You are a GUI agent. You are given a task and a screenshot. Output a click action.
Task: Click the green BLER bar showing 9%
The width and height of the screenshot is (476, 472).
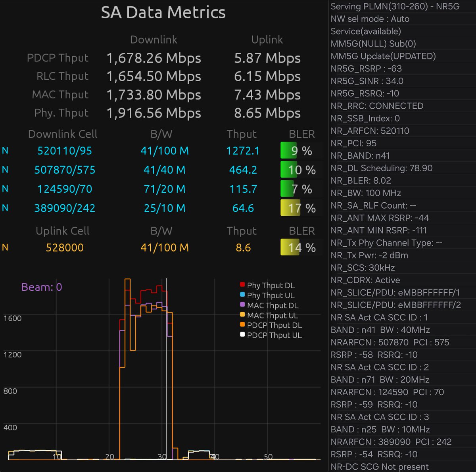(x=288, y=151)
